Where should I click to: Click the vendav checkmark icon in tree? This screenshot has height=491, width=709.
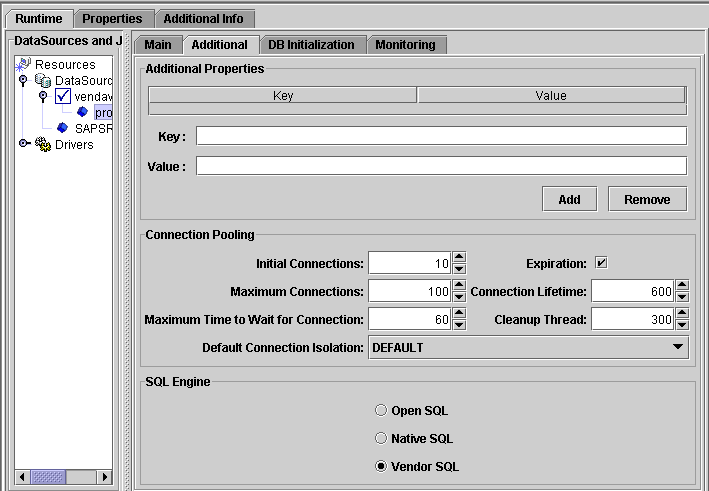(63, 96)
